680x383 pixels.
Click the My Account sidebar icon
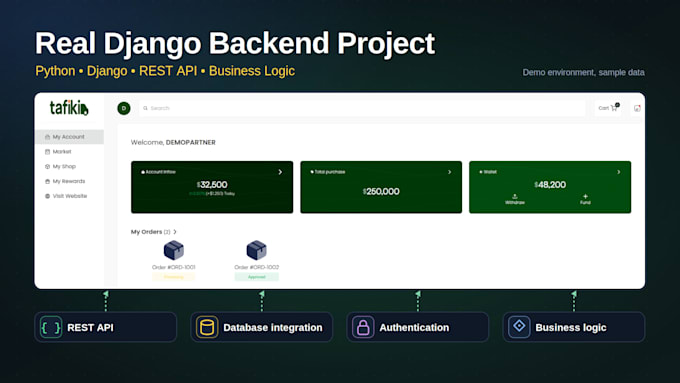coord(47,137)
